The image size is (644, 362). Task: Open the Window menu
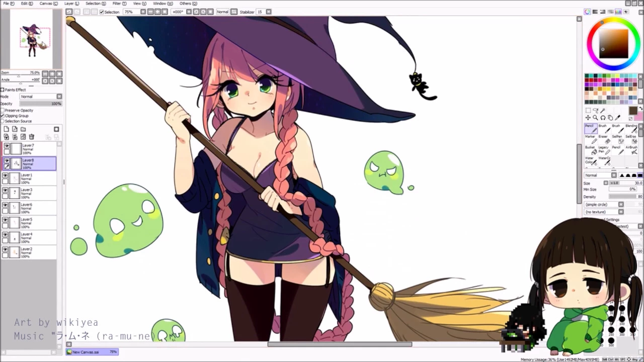pyautogui.click(x=163, y=4)
